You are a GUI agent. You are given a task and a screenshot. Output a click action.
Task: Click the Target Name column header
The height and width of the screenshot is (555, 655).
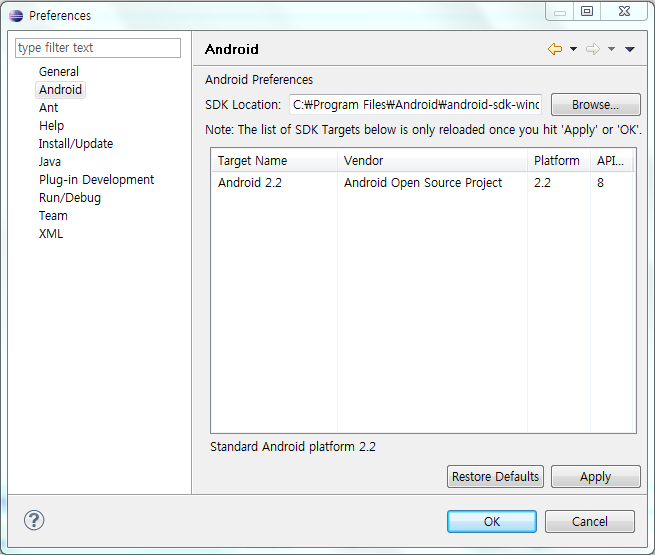(x=274, y=161)
